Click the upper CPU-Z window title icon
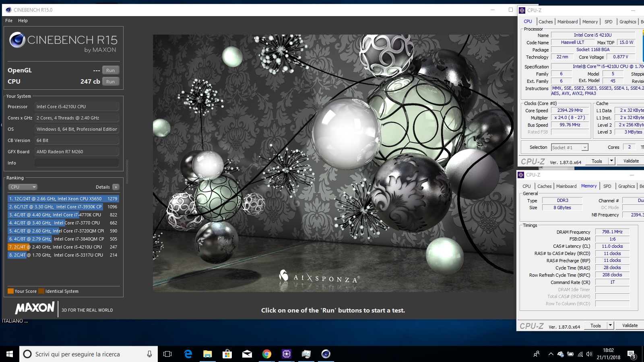 (x=522, y=10)
